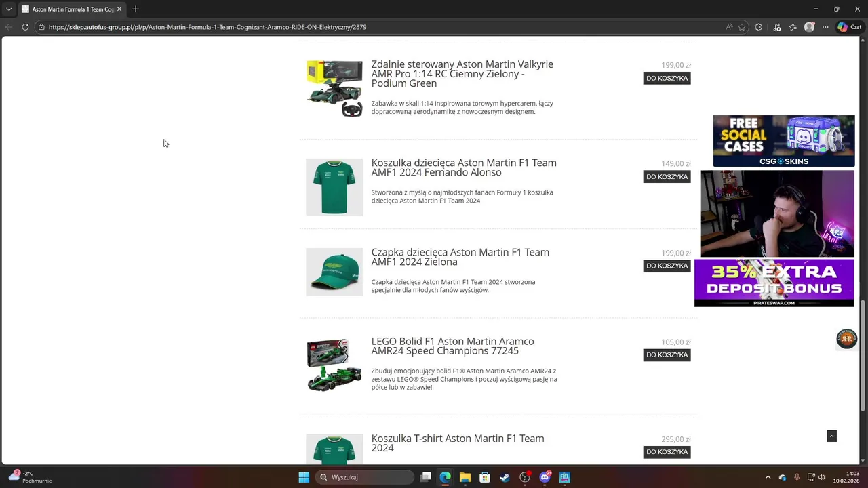Click the price 149,00 zł of kids shirt
Screen dimensions: 868x488
point(676,164)
